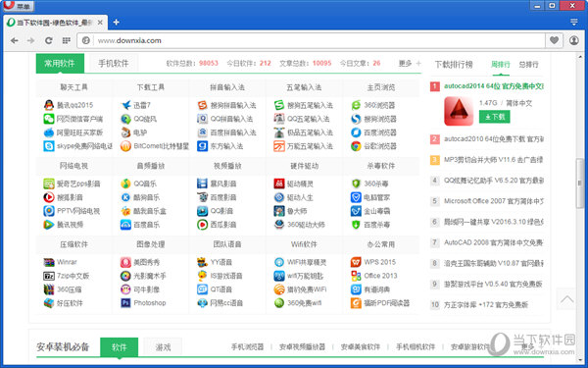Click the scrollbar up arrow
The width and height of the screenshot is (588, 368).
(580, 57)
